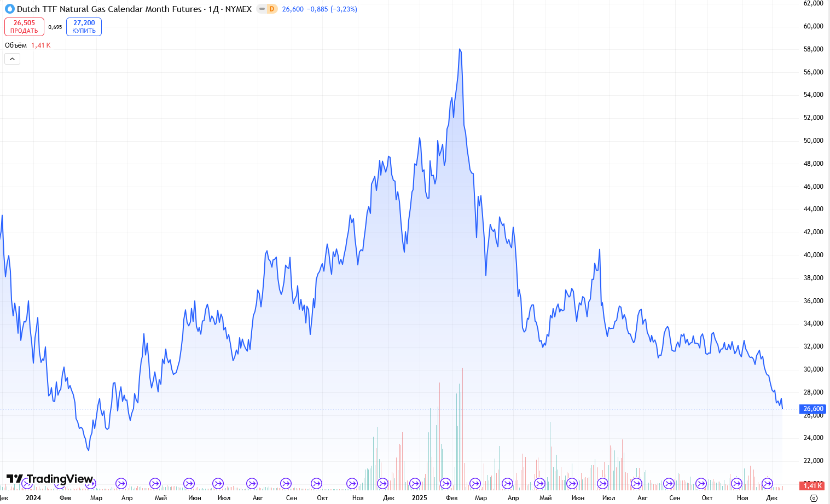Open chart settings hexagon icon in bottom-right corner
Screen dimensions: 830x504
click(814, 497)
